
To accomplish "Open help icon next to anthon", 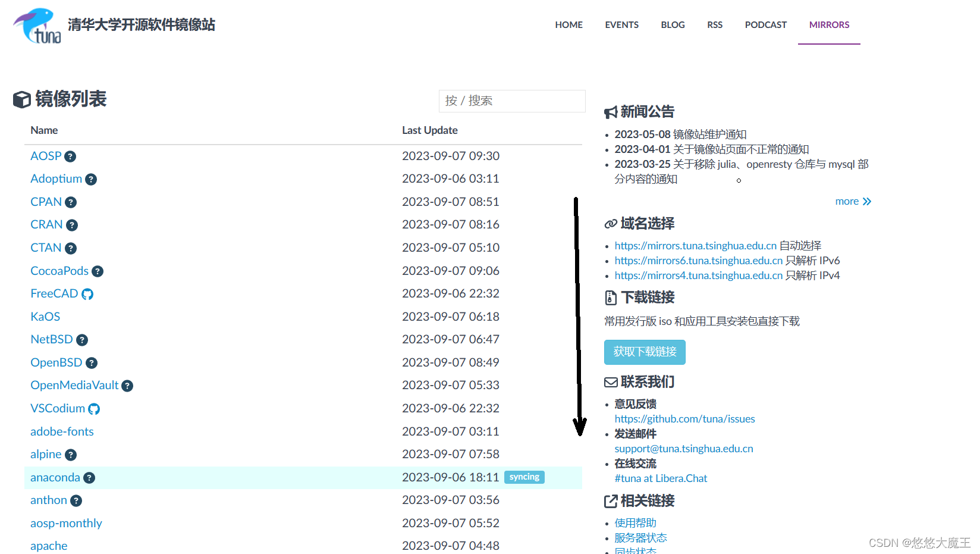I will tap(76, 501).
